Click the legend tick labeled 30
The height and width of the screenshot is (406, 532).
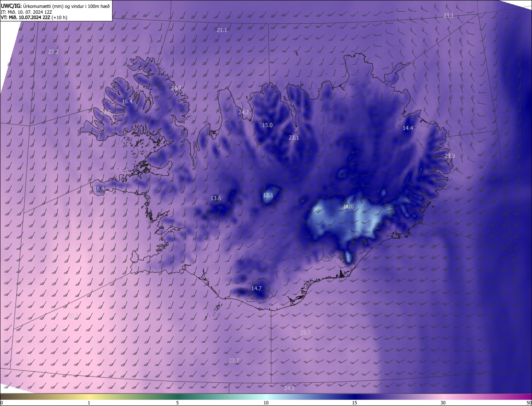click(443, 403)
